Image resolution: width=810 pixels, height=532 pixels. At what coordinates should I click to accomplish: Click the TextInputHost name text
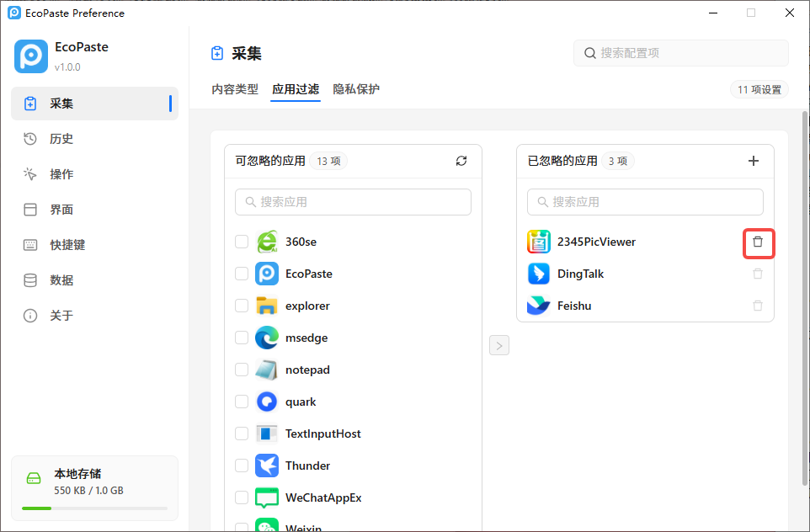pyautogui.click(x=323, y=434)
